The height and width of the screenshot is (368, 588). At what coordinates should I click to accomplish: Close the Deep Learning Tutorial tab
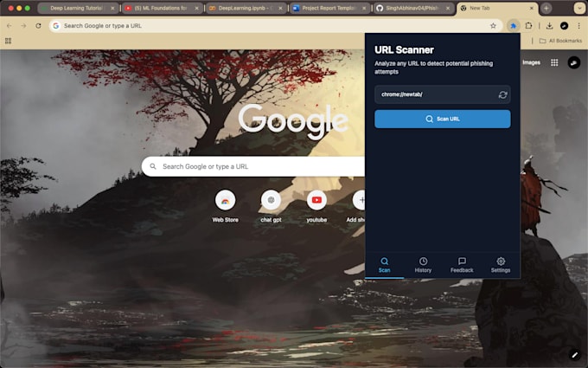click(112, 8)
